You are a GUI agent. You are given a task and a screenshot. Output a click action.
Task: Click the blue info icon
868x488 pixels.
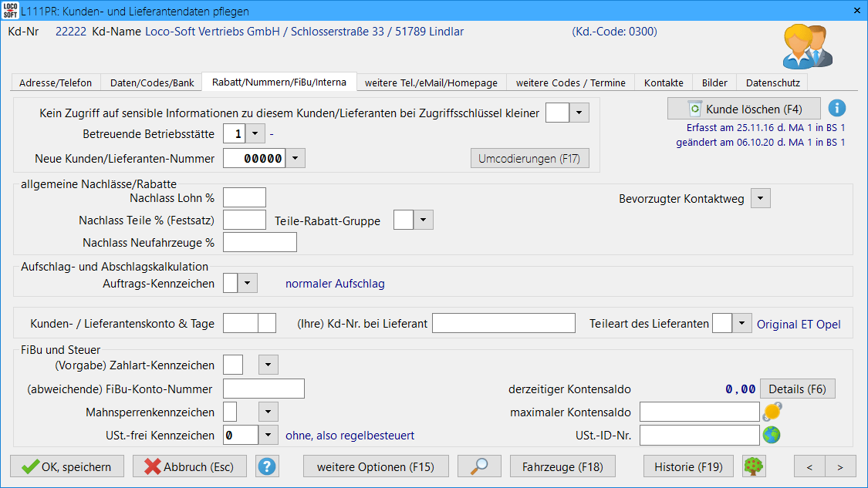(x=837, y=109)
